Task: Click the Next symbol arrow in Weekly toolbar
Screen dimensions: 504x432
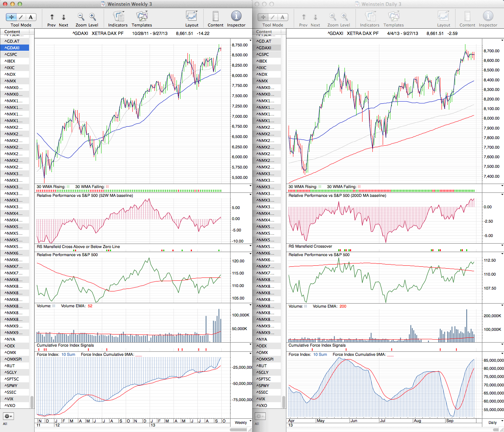Action: 64,17
